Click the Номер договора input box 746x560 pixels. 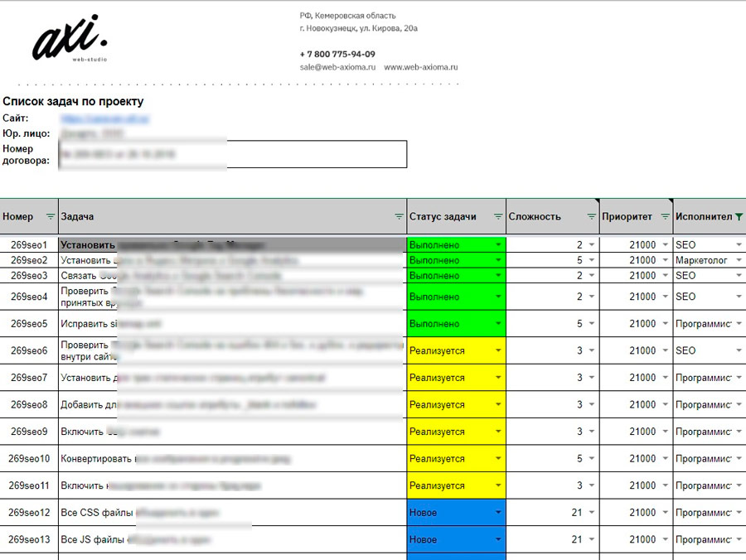point(232,154)
